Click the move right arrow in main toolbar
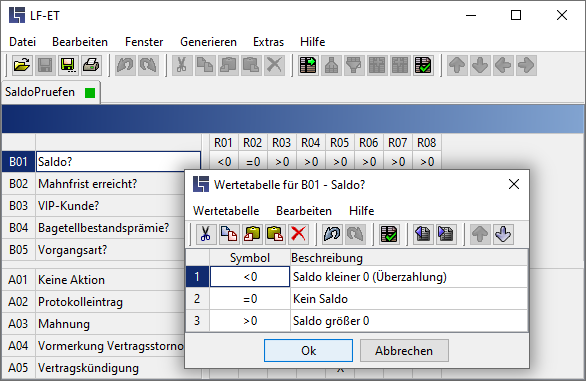The height and width of the screenshot is (381, 586). [x=527, y=65]
